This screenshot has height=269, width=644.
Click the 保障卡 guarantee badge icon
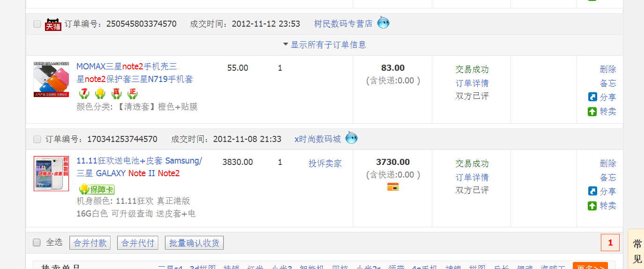pos(96,189)
